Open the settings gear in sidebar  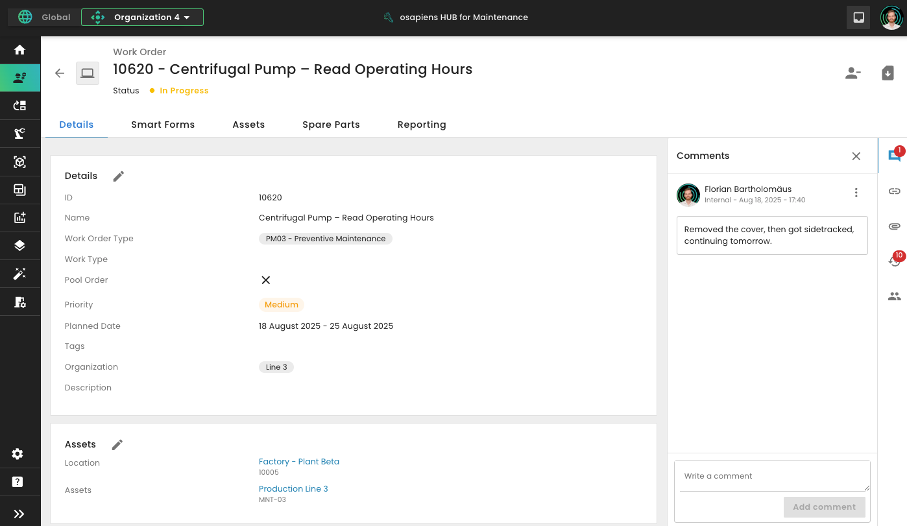coord(18,454)
